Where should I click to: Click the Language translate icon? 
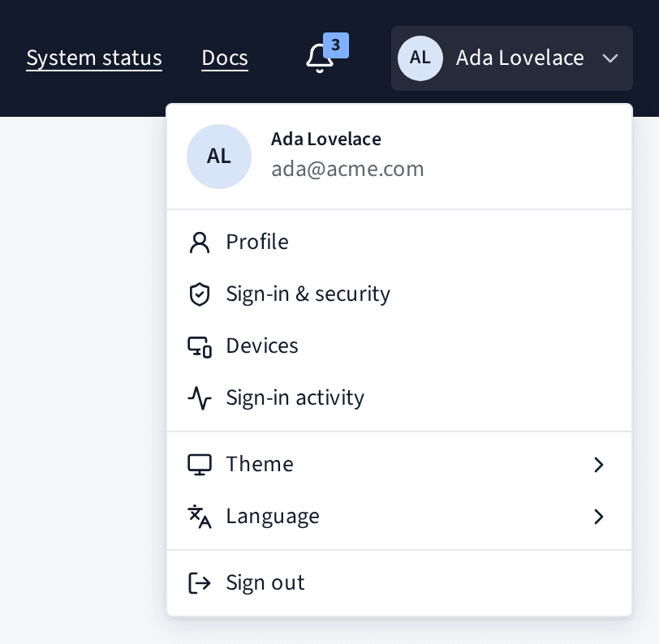pyautogui.click(x=200, y=517)
